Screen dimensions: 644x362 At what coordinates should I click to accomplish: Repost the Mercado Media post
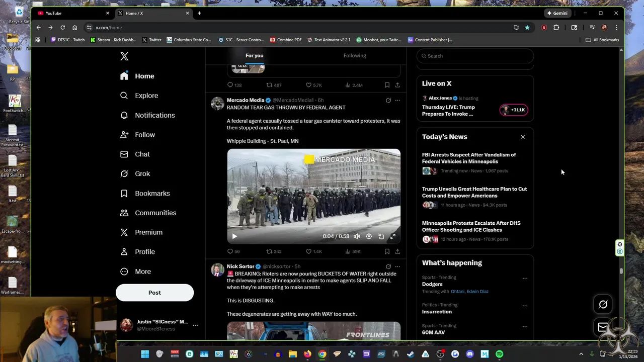click(274, 251)
